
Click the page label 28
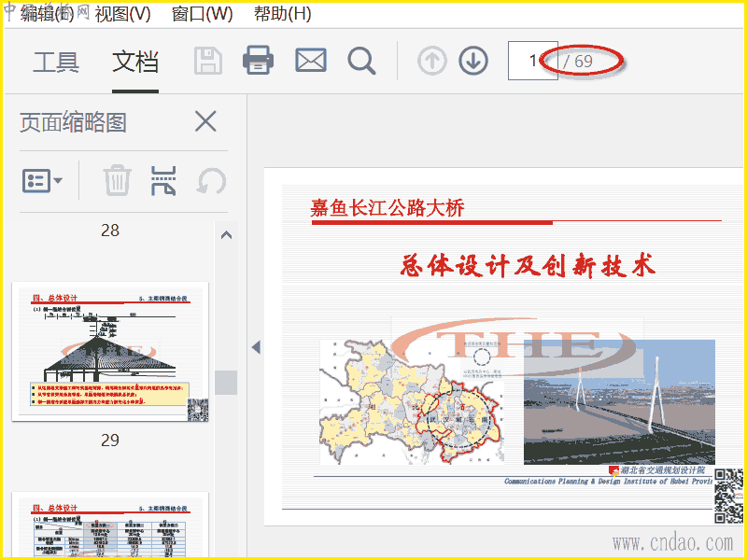(110, 231)
